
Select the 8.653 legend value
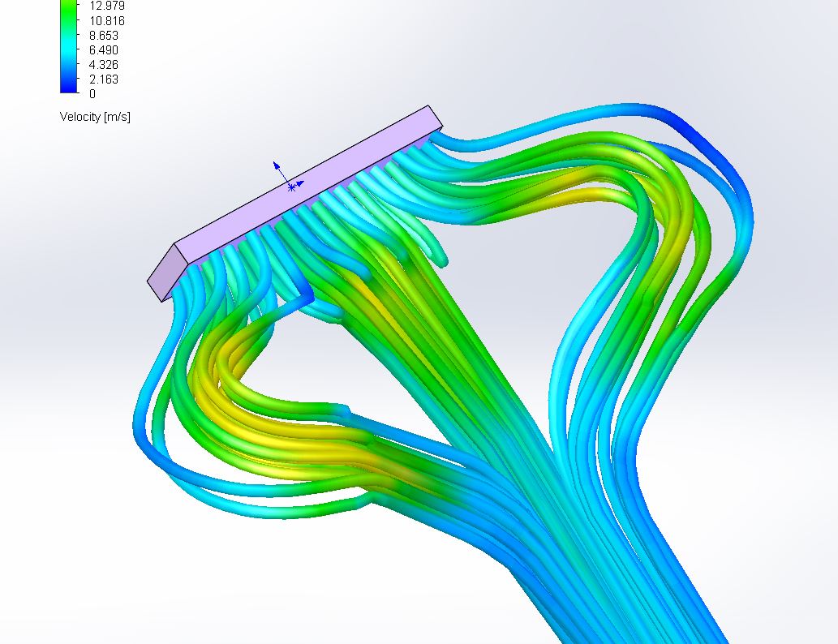(103, 35)
